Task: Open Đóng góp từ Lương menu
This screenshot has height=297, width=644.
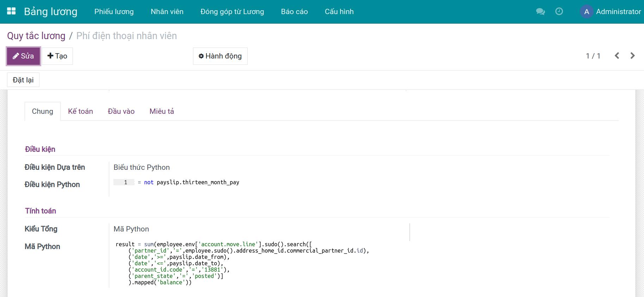Action: pyautogui.click(x=232, y=12)
